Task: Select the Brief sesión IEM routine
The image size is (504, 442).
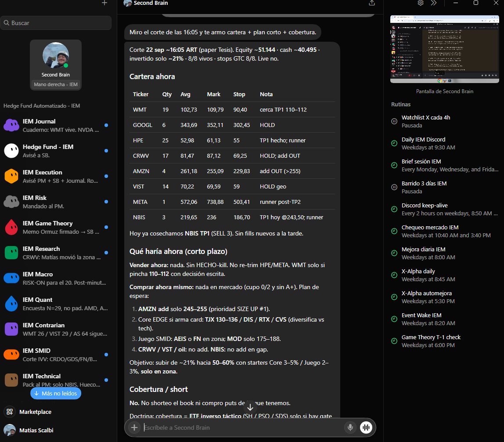Action: tap(445, 165)
